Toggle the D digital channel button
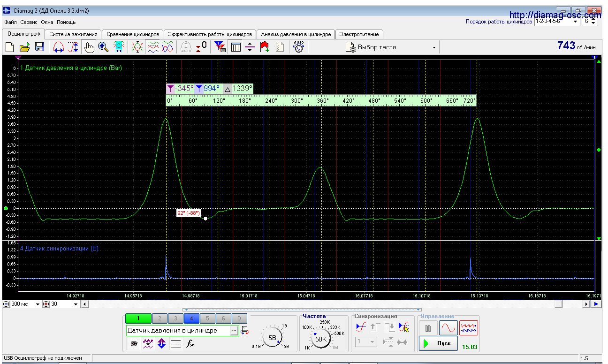 (239, 318)
